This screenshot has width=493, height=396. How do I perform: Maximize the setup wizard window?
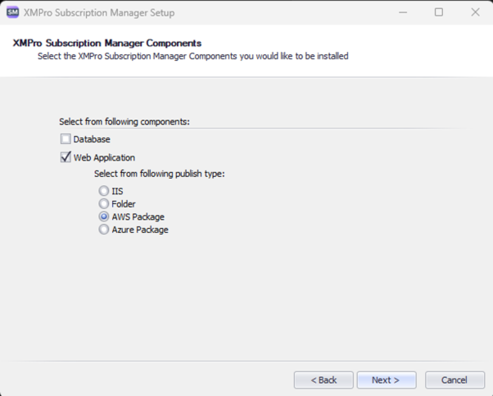pos(439,12)
